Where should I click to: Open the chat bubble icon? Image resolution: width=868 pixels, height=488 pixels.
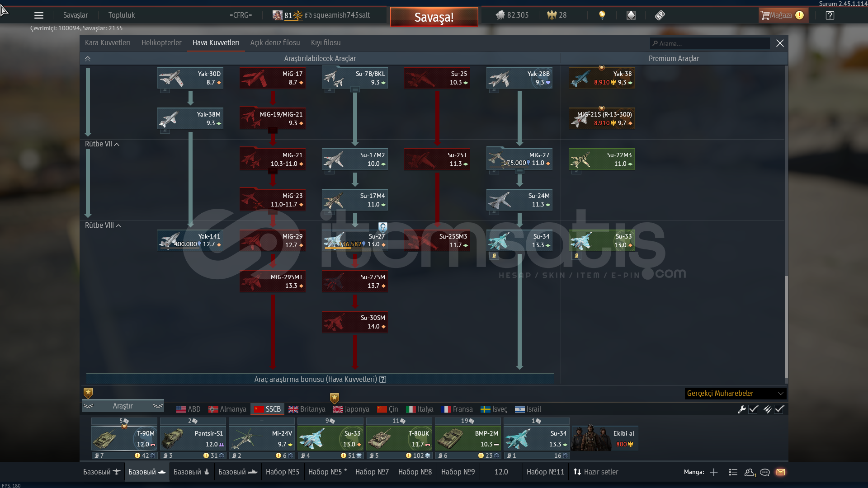point(765,472)
